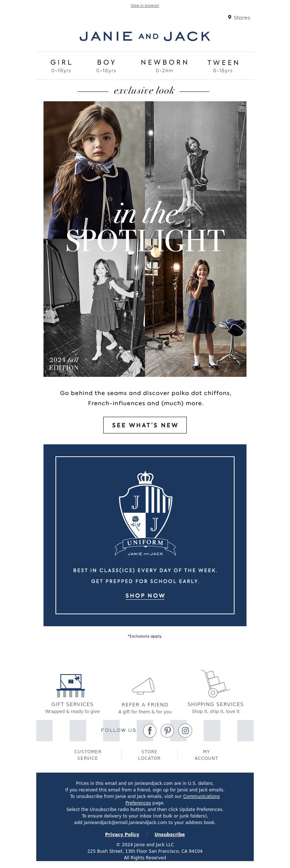The image size is (290, 868).
Task: Open the Communications Preferences link
Action: tap(173, 799)
